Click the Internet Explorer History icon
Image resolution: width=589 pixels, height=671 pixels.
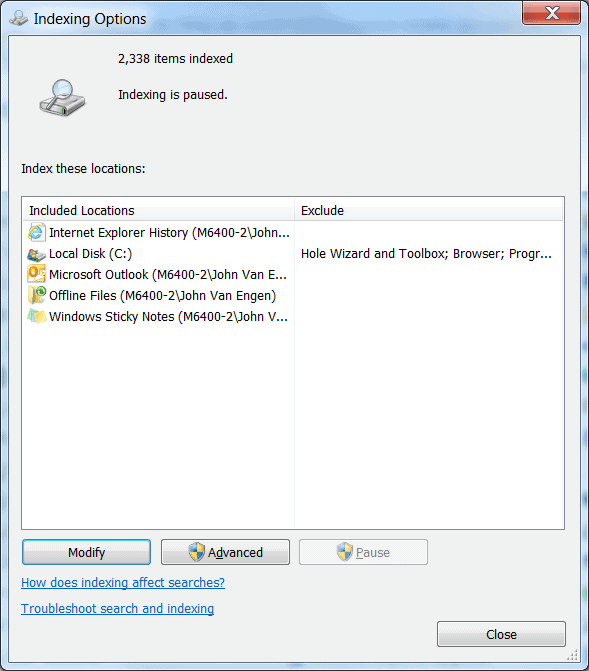[x=36, y=232]
